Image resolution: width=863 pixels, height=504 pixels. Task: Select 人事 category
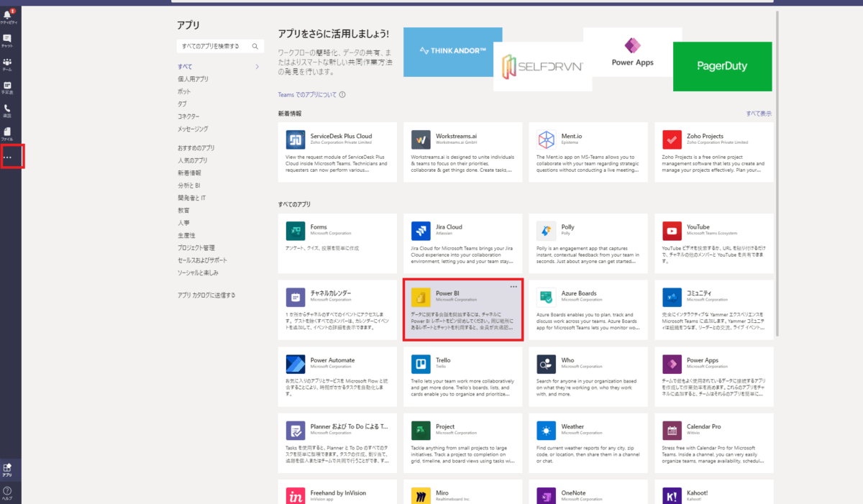click(183, 223)
